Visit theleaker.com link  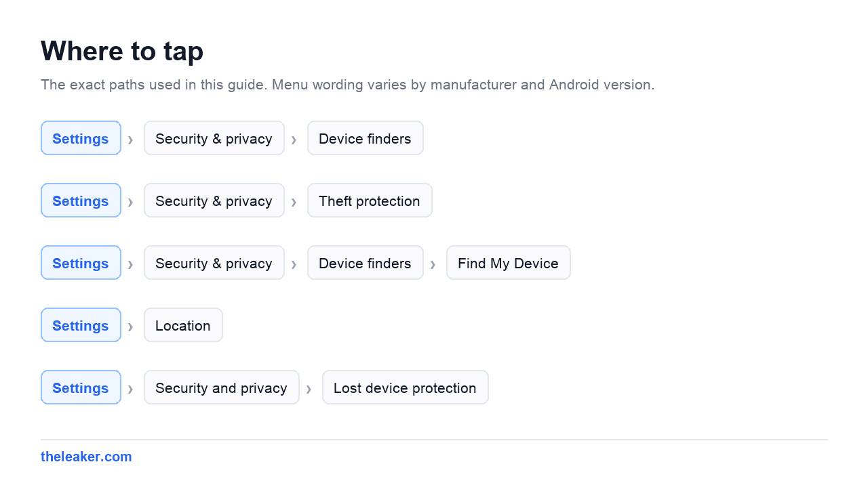point(86,457)
